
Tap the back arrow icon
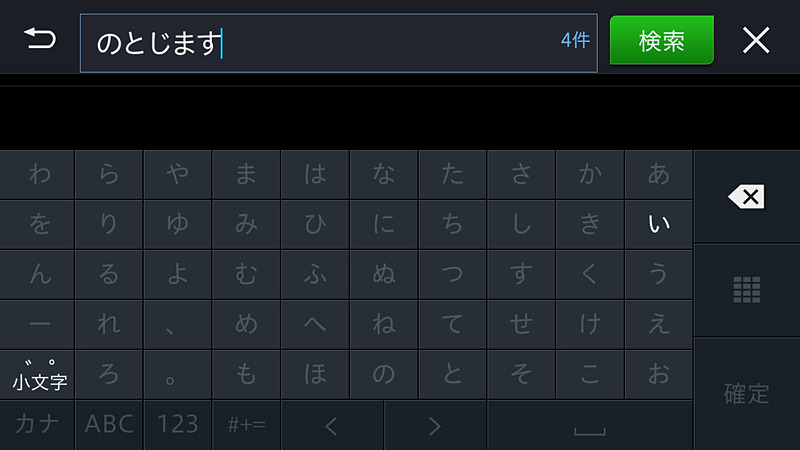40,40
